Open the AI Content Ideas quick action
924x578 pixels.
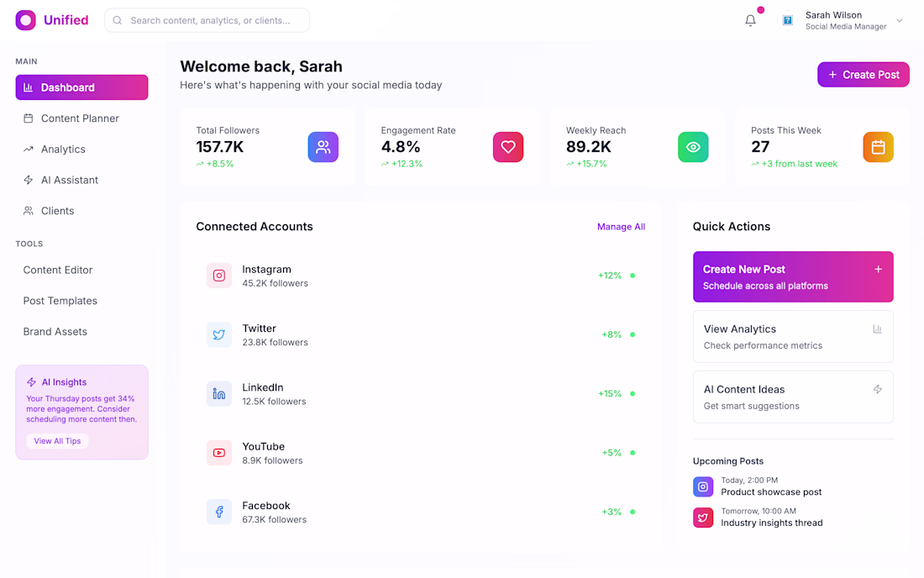(x=793, y=397)
